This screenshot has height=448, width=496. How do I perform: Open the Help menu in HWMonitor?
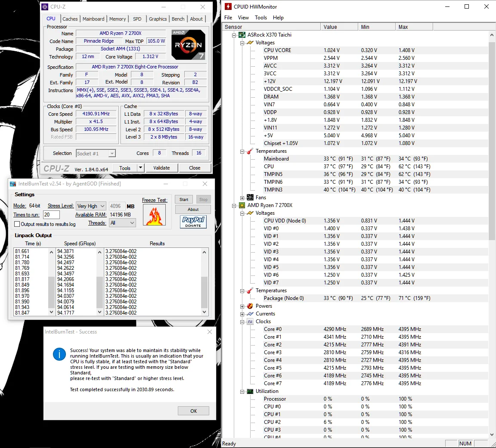(278, 18)
